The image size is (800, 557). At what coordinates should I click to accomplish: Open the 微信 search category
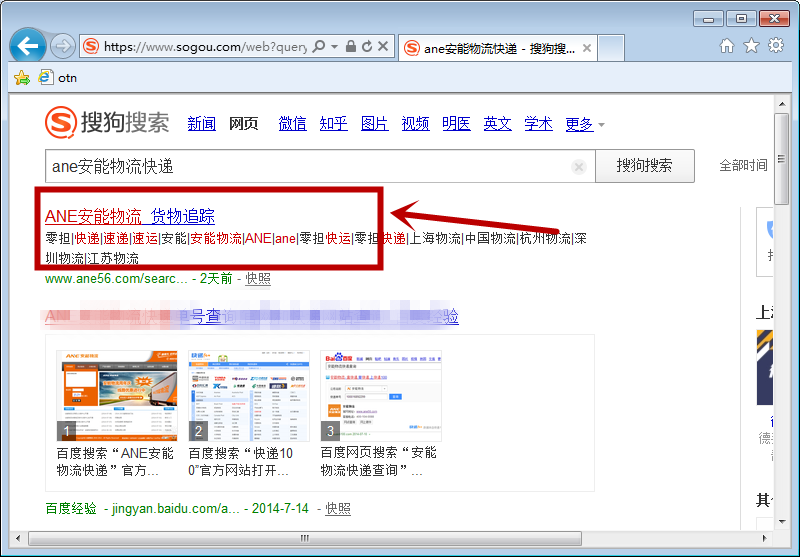pyautogui.click(x=292, y=123)
